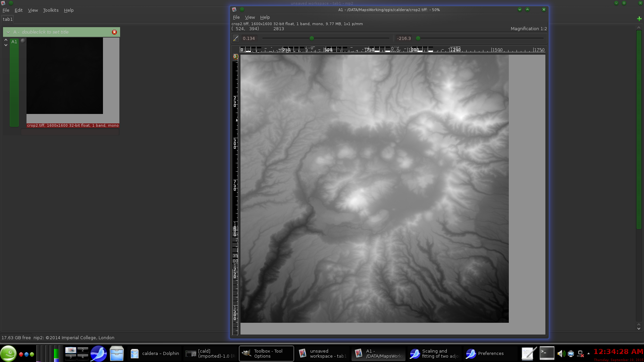This screenshot has width=644, height=362.
Task: Open File menu in nip2 workspace window
Action: pos(6,10)
